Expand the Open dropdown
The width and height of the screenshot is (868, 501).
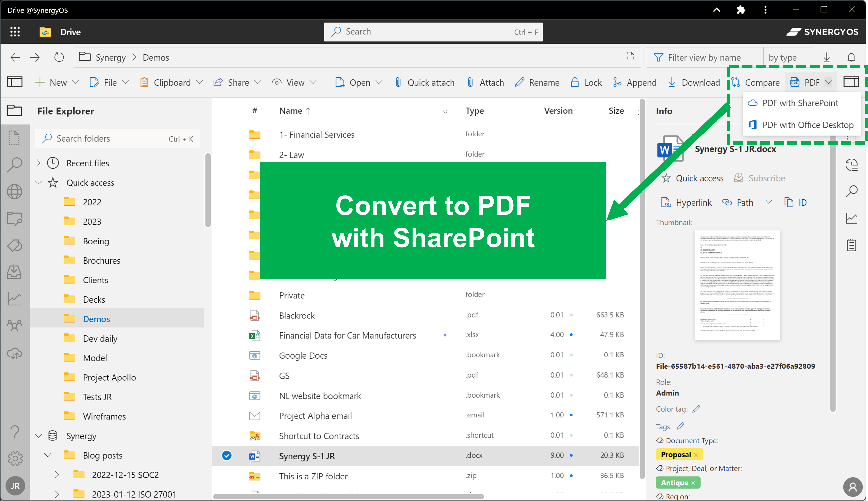(x=379, y=82)
